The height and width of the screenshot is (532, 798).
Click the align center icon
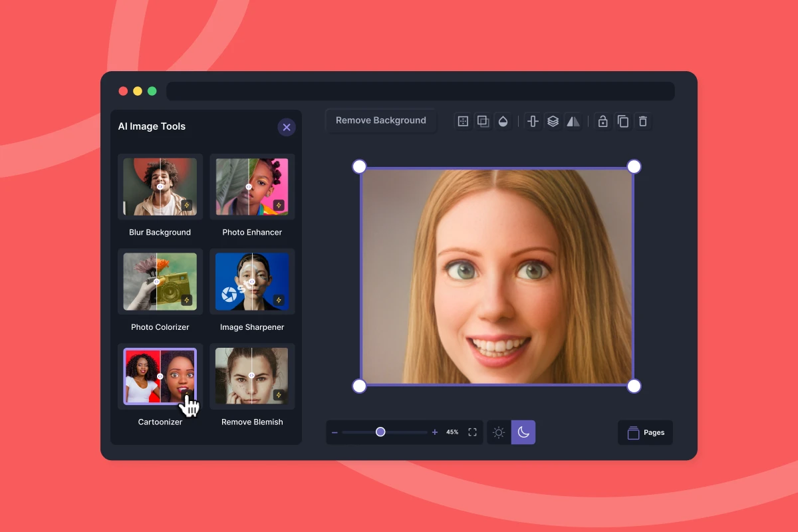(533, 121)
